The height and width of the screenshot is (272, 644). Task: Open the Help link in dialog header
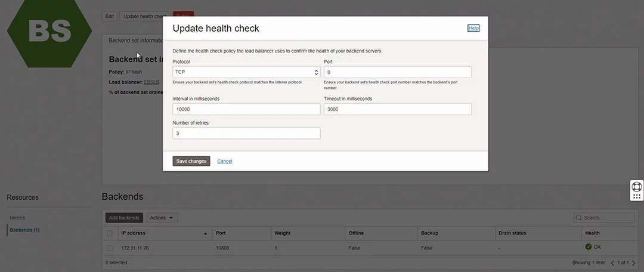pyautogui.click(x=473, y=29)
